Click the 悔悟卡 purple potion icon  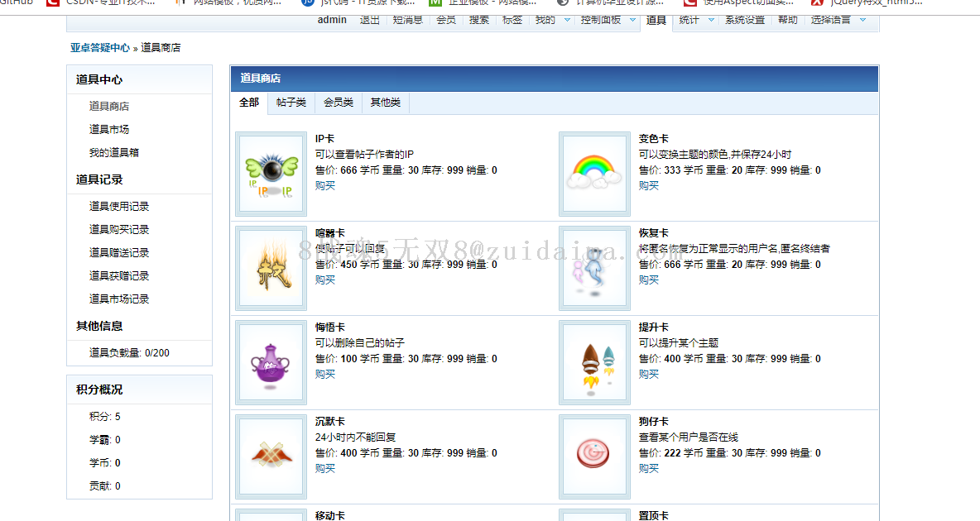pos(271,363)
